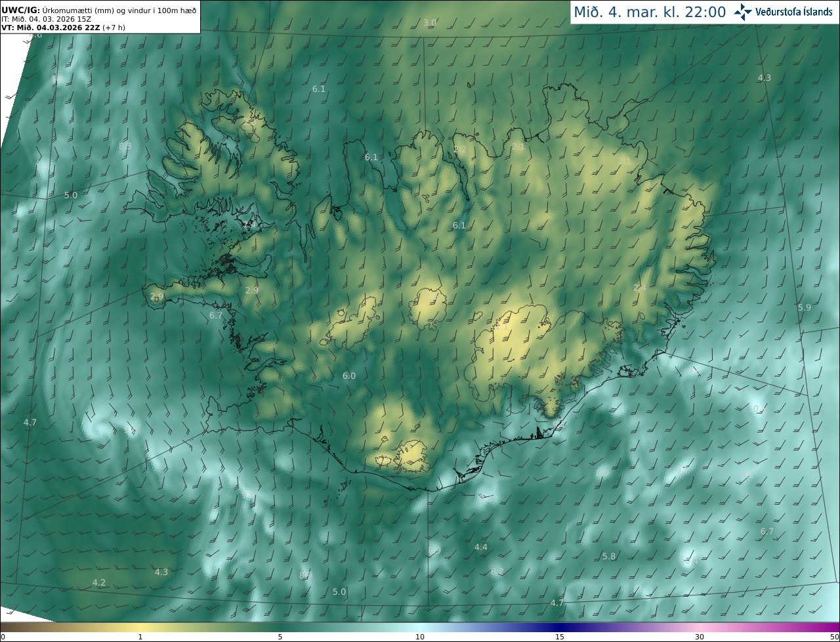
Task: Click the colorbar tick label "50"
Action: [835, 637]
